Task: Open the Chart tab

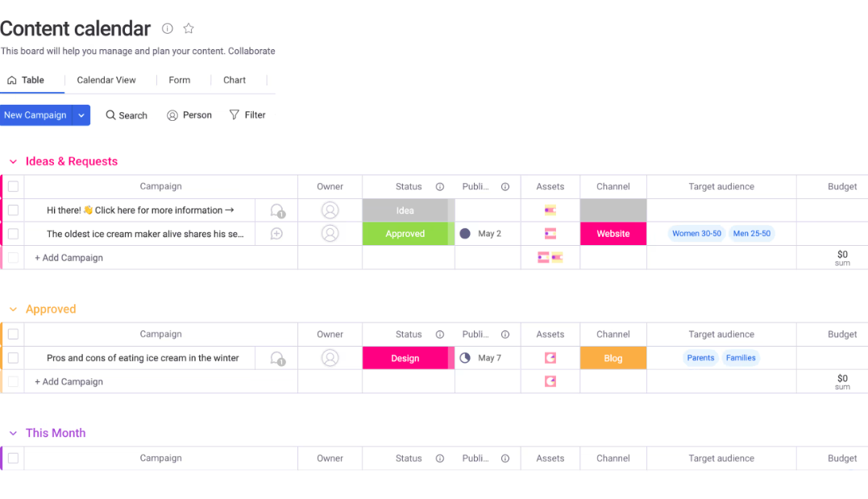Action: point(235,81)
